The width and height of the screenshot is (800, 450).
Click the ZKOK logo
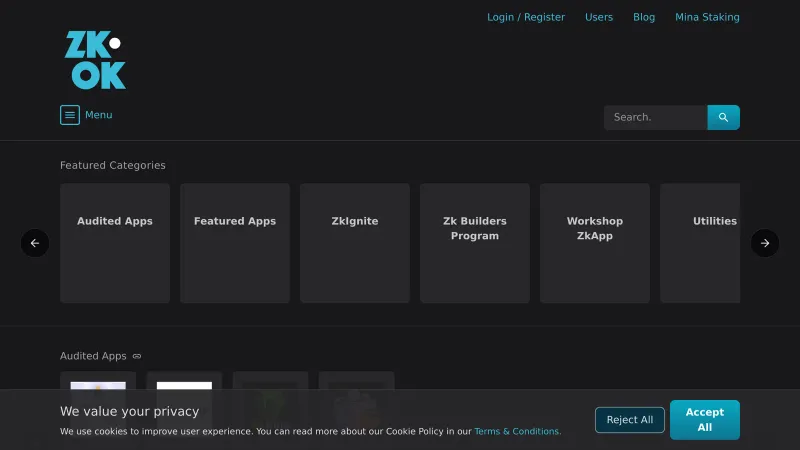tap(95, 60)
